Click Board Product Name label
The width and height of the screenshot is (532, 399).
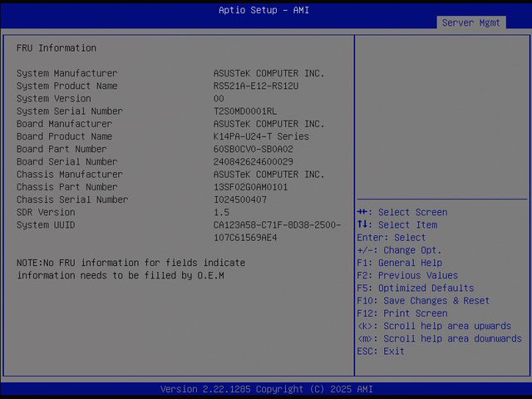click(x=64, y=136)
